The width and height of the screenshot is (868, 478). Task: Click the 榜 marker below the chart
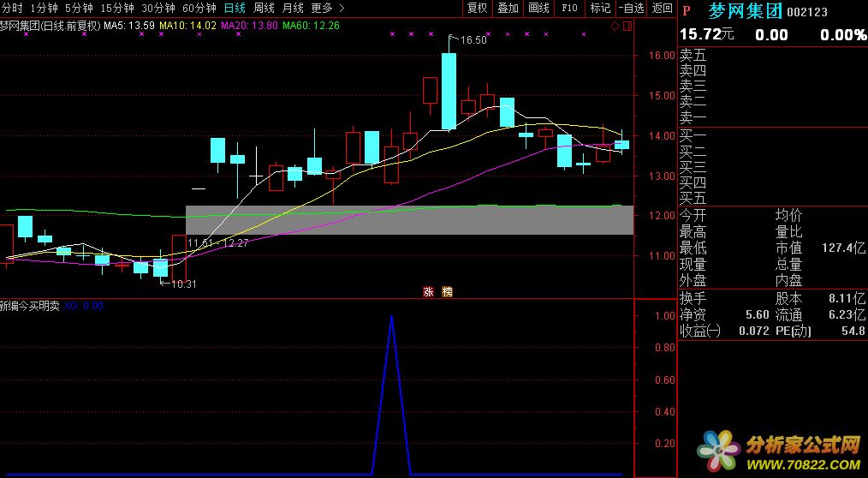(447, 291)
